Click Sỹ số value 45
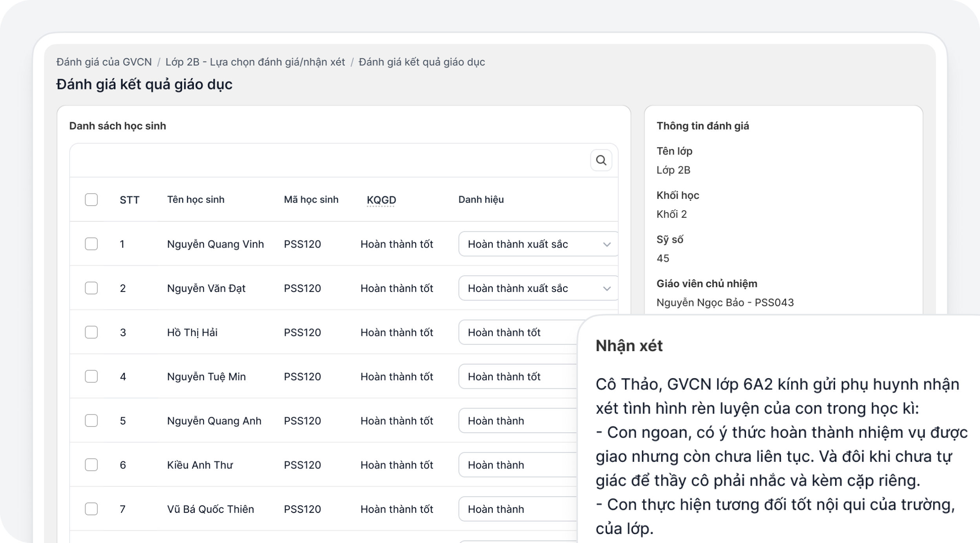 (663, 258)
